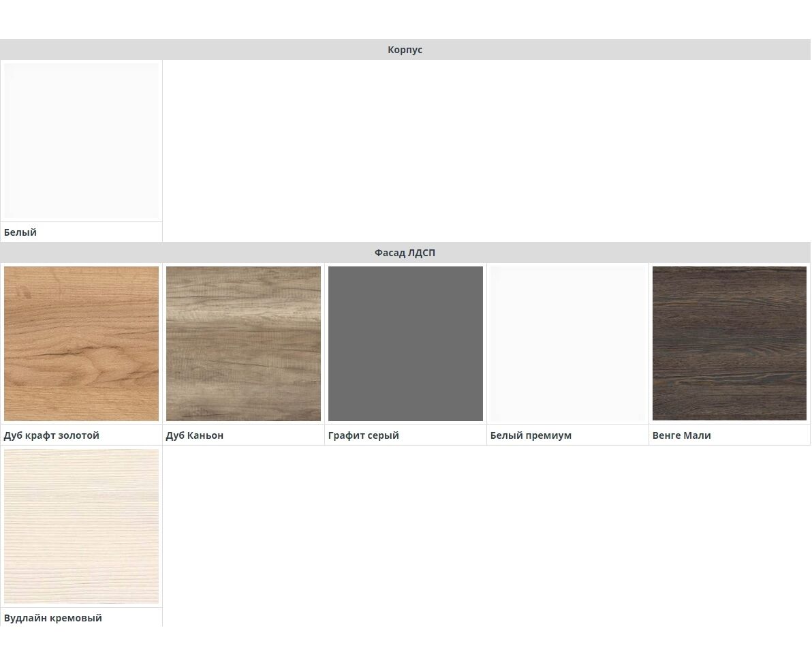Pick the dark Венге Мали texture swatch
The height and width of the screenshot is (665, 812).
point(730,343)
